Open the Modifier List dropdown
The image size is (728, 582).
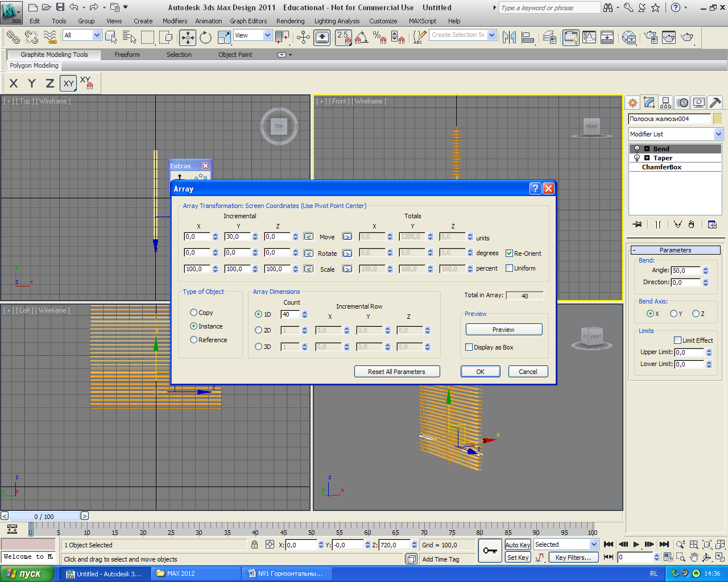click(x=675, y=134)
